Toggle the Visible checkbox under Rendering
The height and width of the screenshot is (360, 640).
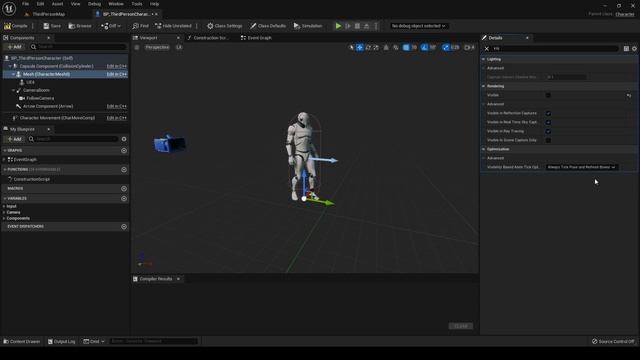click(548, 95)
